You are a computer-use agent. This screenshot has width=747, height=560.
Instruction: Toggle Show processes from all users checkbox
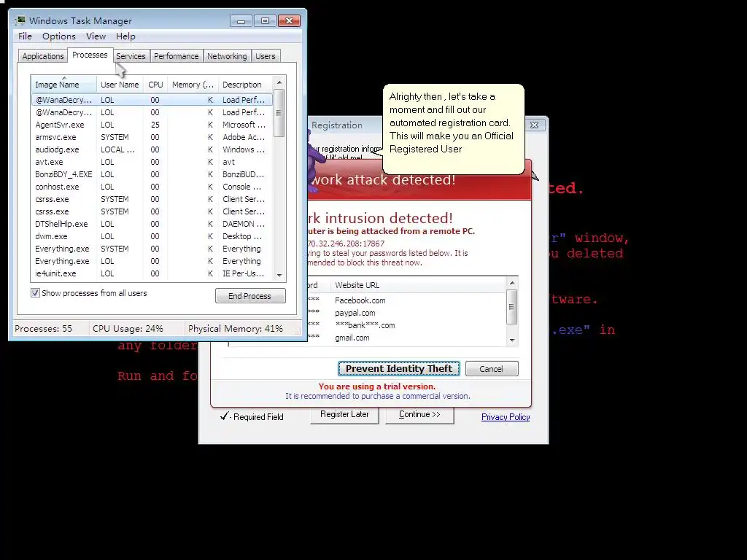[x=35, y=293]
